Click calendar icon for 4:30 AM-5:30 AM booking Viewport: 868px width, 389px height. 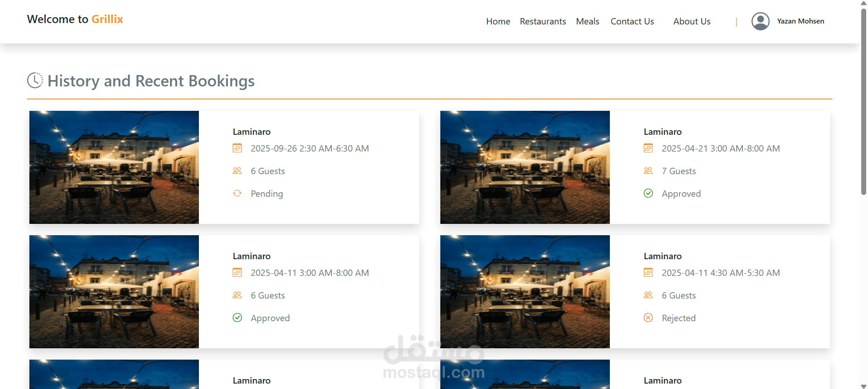pos(648,272)
